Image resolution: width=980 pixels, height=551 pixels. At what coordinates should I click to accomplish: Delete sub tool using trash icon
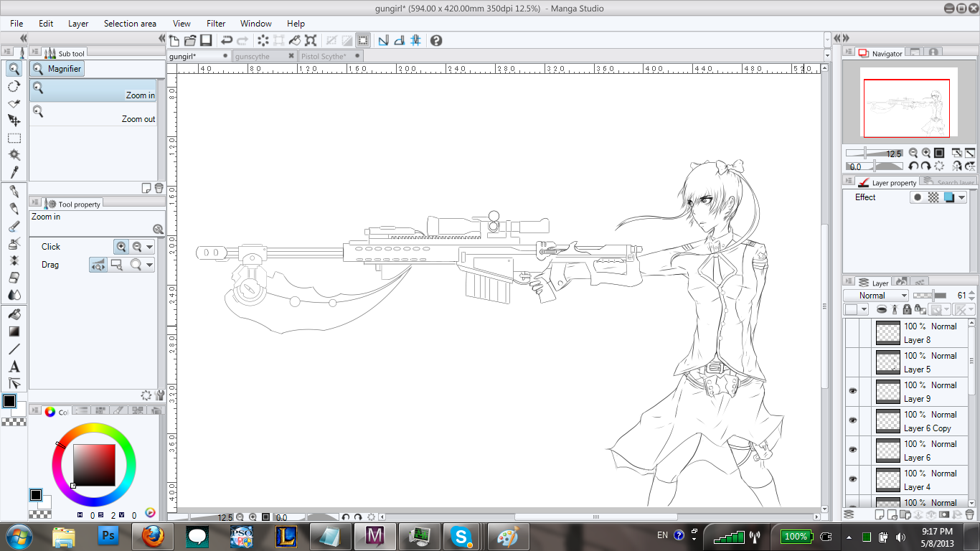pos(159,188)
